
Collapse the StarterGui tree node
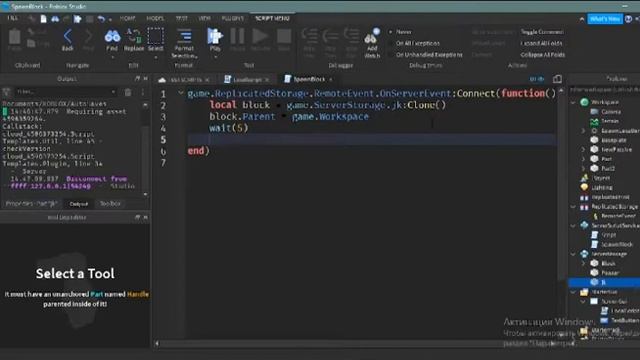tap(573, 292)
